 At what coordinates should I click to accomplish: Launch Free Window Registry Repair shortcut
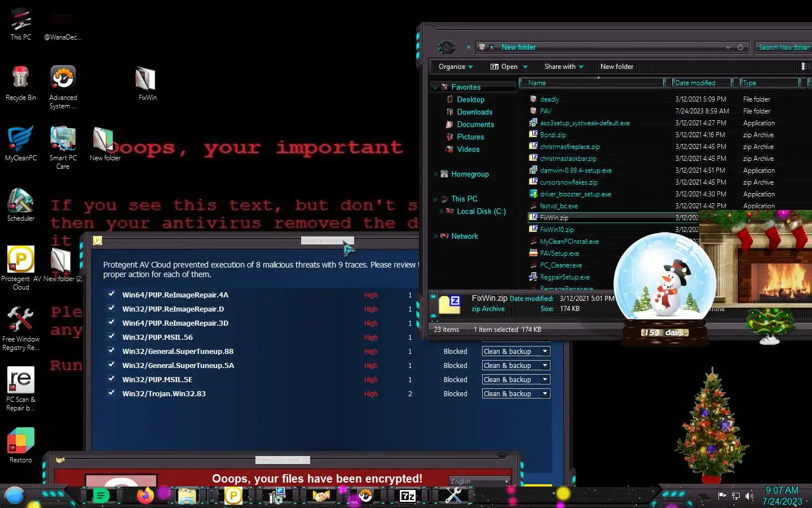[x=21, y=329]
